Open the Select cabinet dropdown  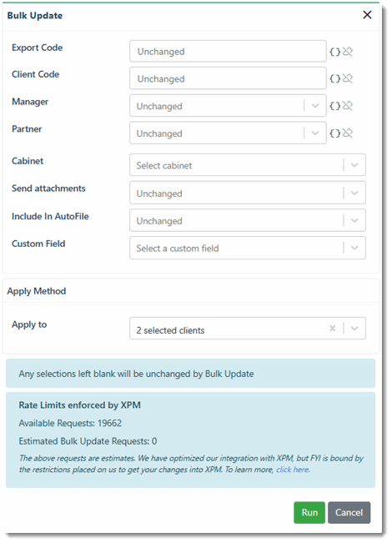tap(248, 165)
